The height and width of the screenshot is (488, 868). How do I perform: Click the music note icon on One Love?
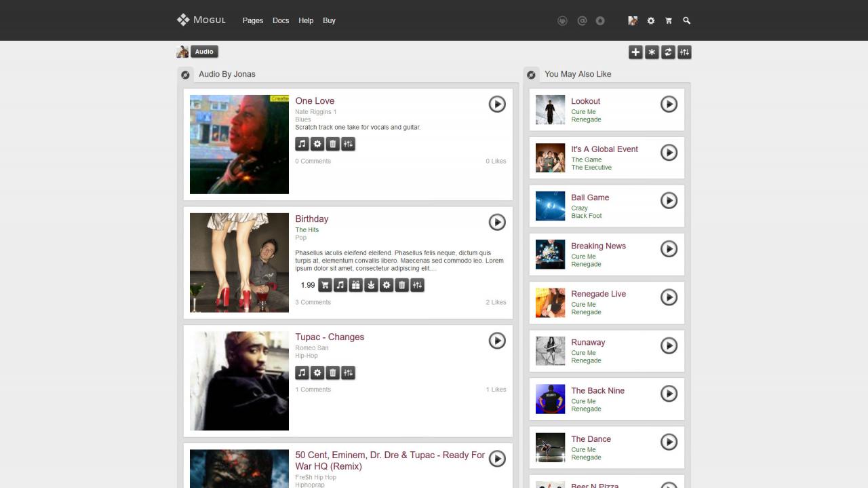tap(302, 144)
